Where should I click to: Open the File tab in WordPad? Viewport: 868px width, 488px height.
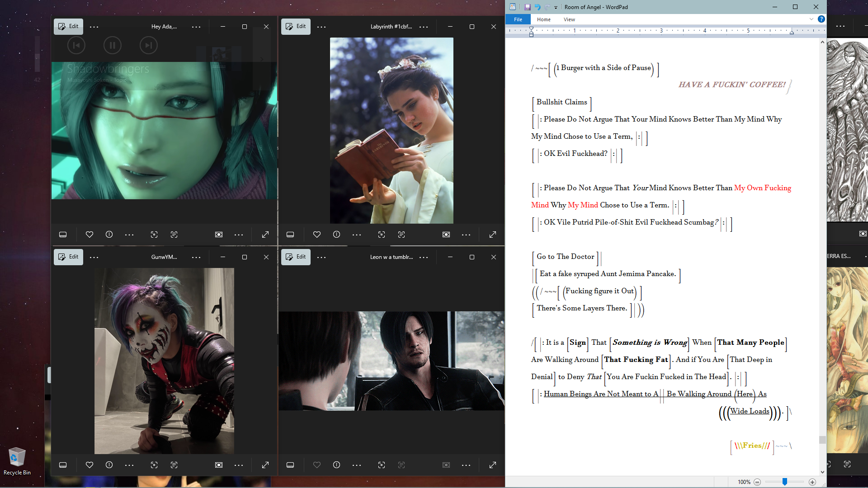tap(518, 19)
